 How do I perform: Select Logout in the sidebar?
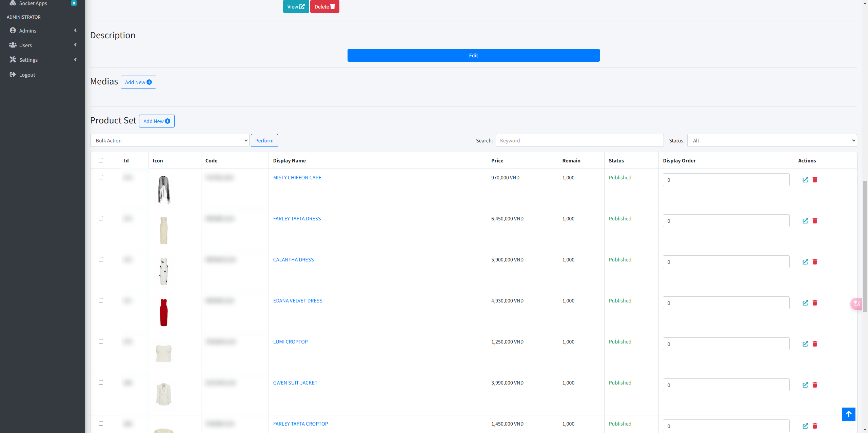point(42,75)
